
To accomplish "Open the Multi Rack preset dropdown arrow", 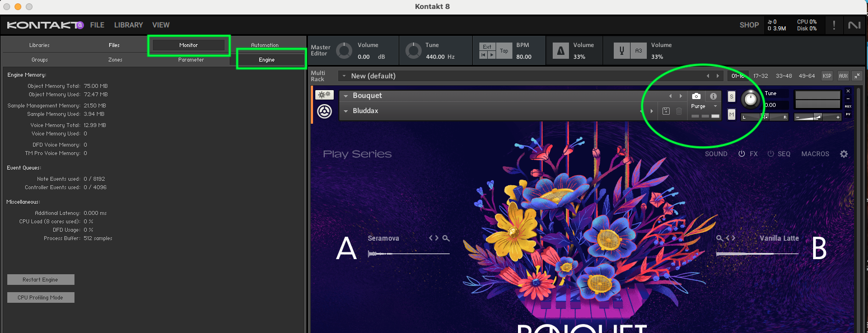I will [344, 76].
